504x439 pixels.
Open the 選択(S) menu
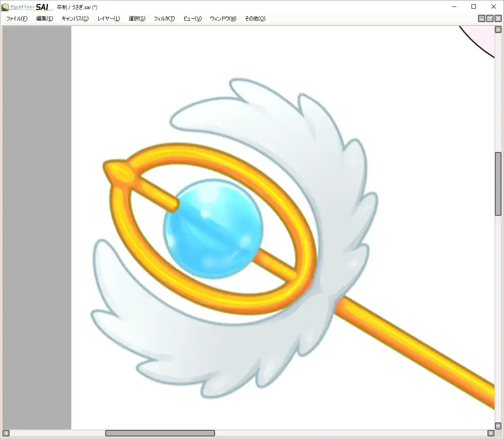pos(137,19)
